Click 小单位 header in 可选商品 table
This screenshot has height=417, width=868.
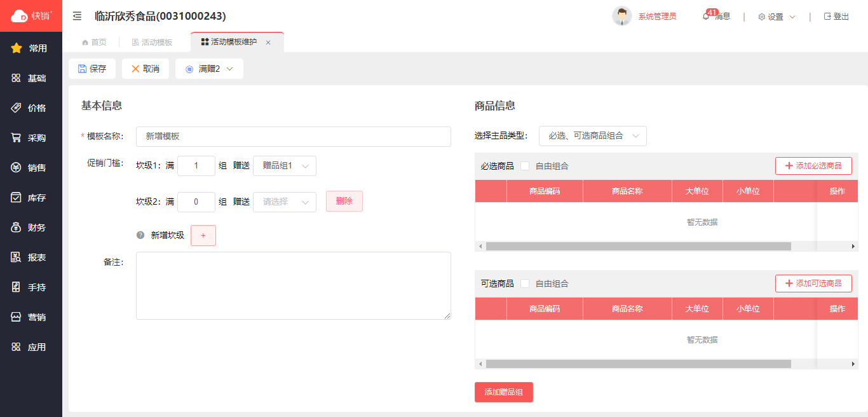coord(748,309)
